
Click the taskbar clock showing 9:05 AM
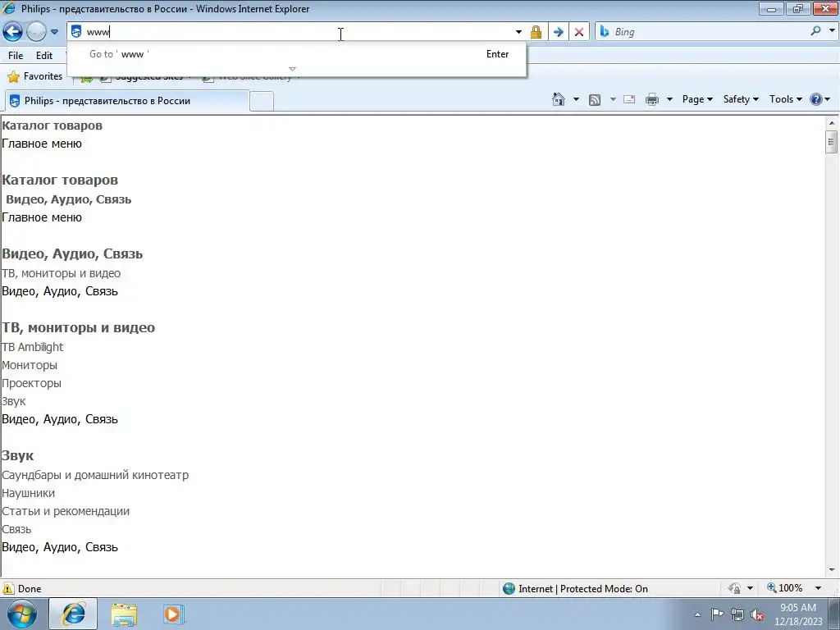click(798, 614)
